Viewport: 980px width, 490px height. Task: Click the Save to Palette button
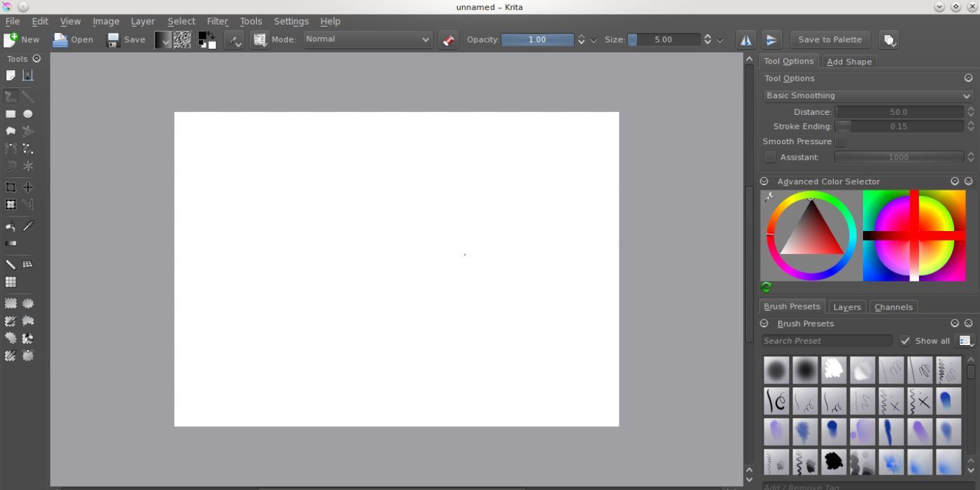pos(829,39)
